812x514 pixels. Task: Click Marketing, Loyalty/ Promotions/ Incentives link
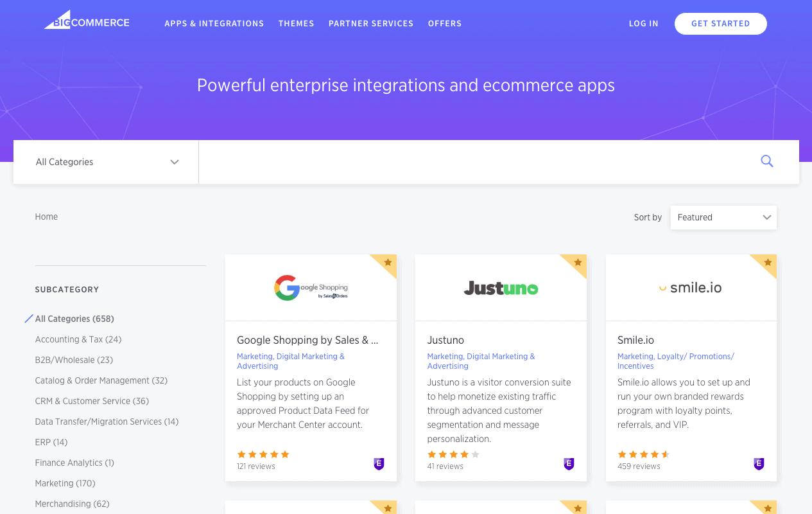tap(676, 361)
